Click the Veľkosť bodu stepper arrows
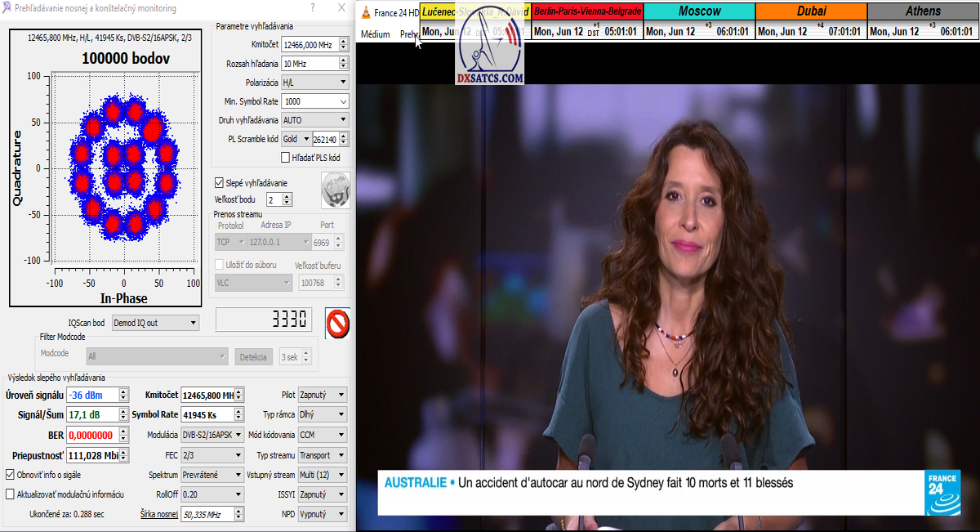The width and height of the screenshot is (980, 532). 287,199
